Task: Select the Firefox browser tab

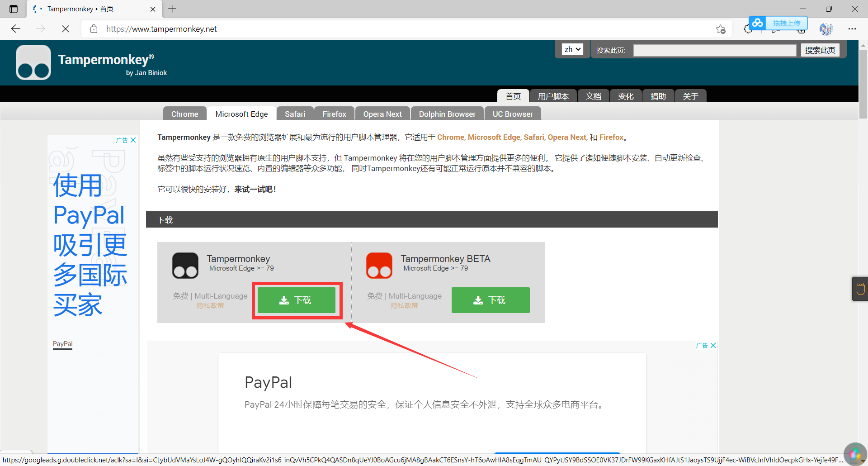Action: pyautogui.click(x=335, y=114)
